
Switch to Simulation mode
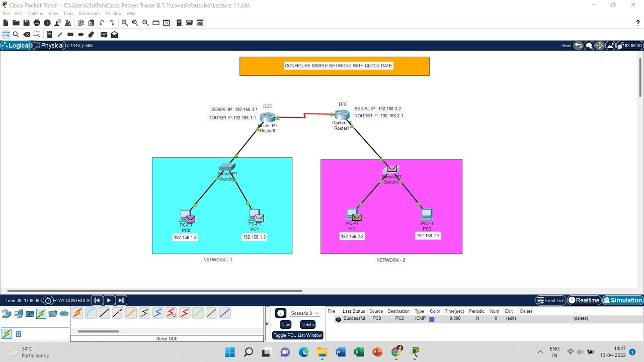(623, 300)
